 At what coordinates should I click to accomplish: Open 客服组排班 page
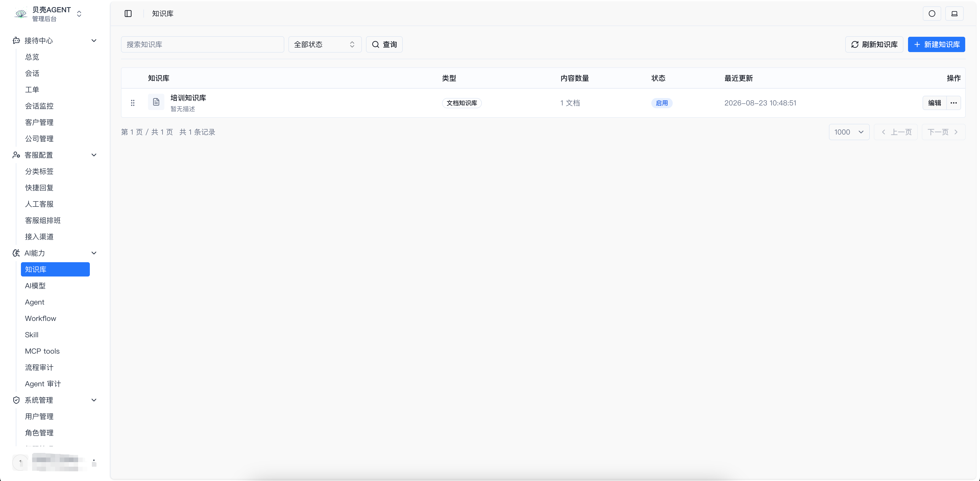[55, 220]
